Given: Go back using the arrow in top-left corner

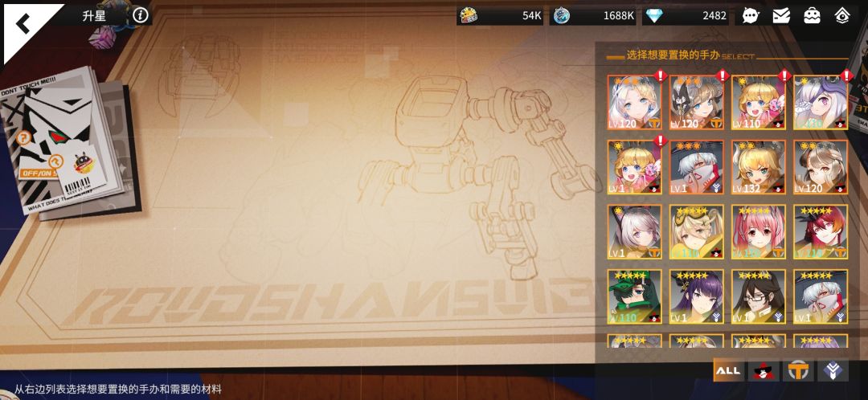Looking at the screenshot, I should coord(23,24).
